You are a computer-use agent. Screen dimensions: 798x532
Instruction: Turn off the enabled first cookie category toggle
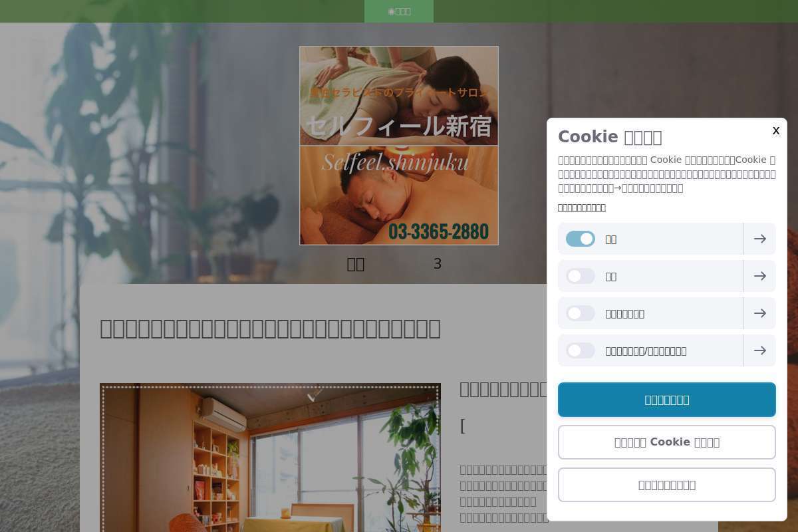click(581, 239)
